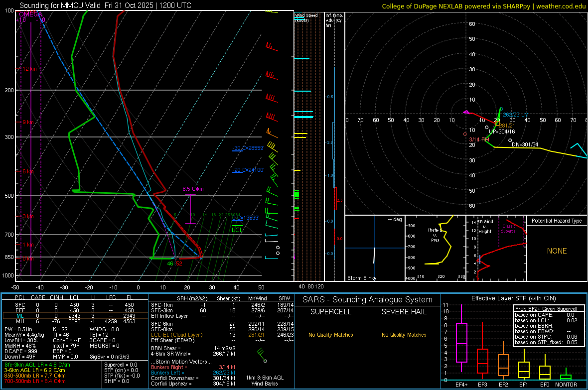Select the EFF parcel row
Screen dimensions: 588x390
(75, 310)
